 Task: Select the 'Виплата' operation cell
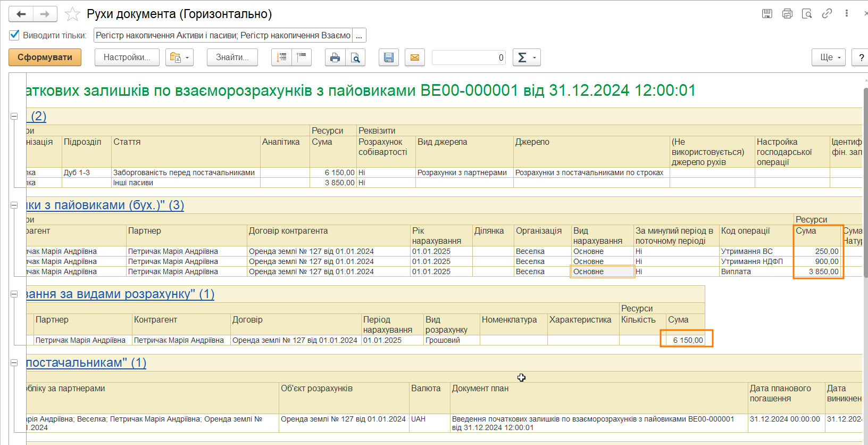(756, 271)
